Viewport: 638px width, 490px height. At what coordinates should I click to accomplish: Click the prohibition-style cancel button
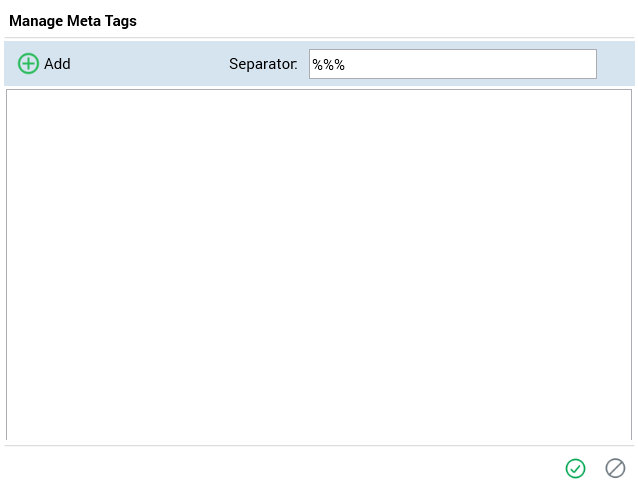pyautogui.click(x=615, y=468)
